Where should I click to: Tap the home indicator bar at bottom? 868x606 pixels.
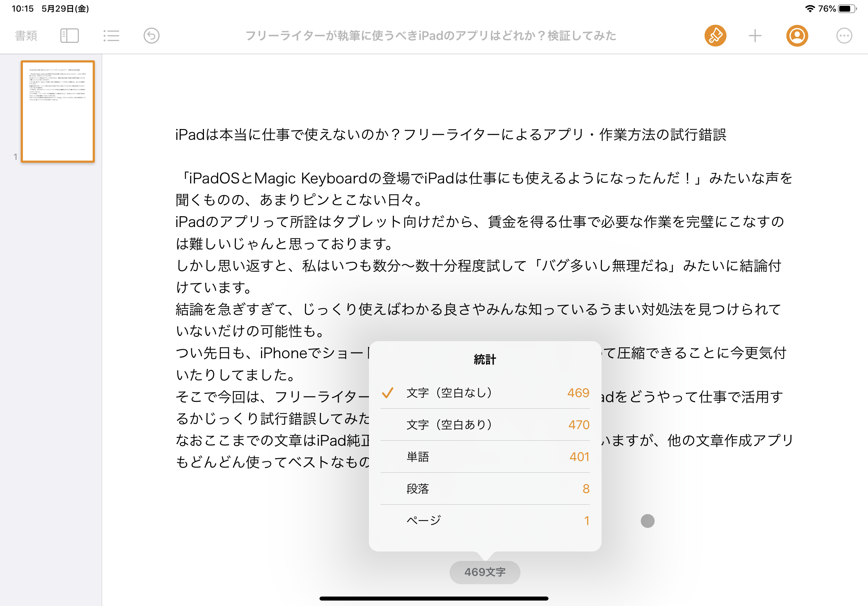click(x=434, y=598)
